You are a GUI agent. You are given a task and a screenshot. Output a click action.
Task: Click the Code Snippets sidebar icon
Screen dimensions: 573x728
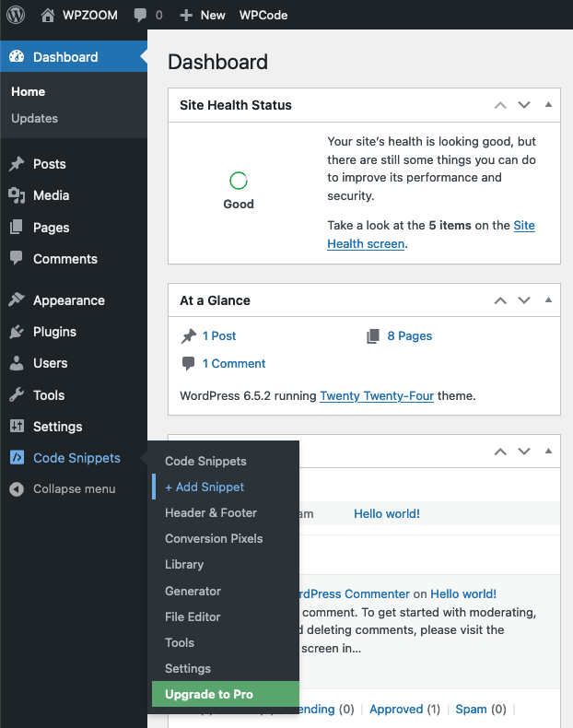17,458
